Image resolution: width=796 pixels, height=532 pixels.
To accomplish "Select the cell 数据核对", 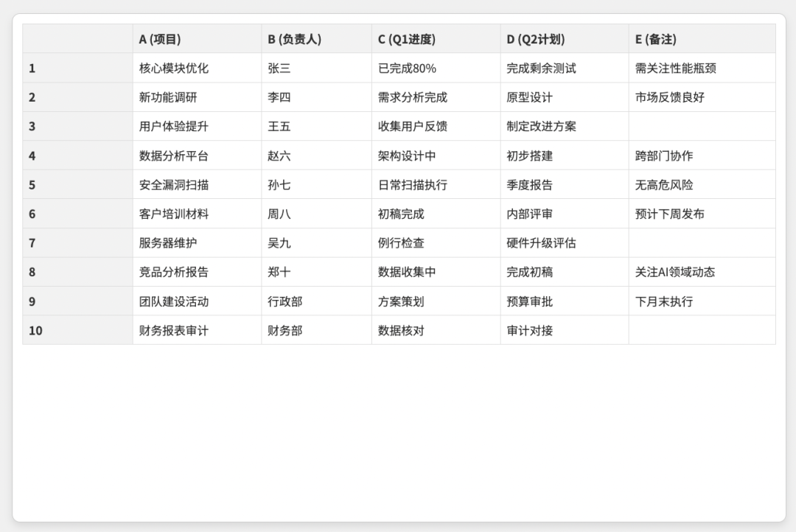I will [x=436, y=330].
